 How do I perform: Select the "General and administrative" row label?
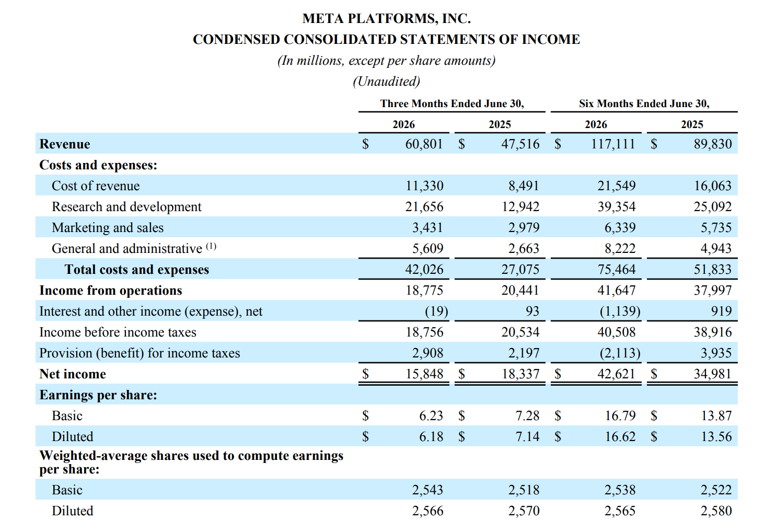[x=127, y=249]
